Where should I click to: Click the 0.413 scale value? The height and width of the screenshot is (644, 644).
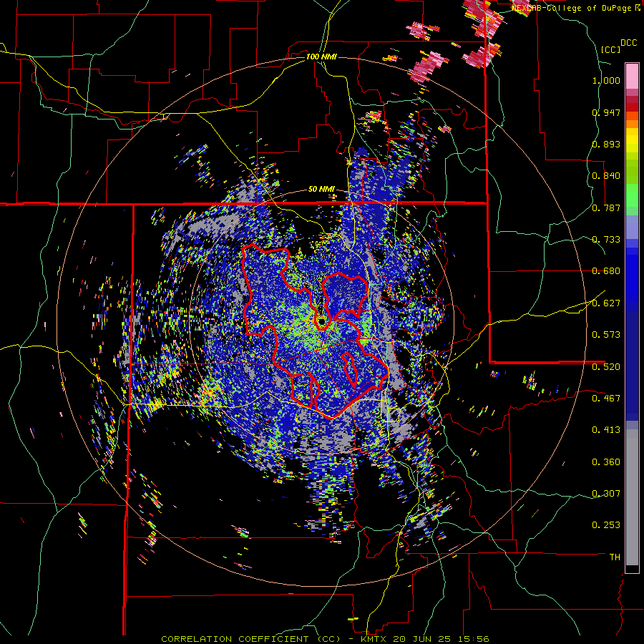coord(606,430)
